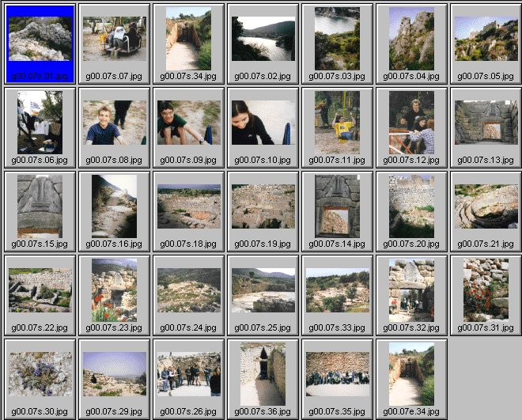
Task: Choose the rocky cliff image g00.07s.04.jpg
Action: click(411, 40)
